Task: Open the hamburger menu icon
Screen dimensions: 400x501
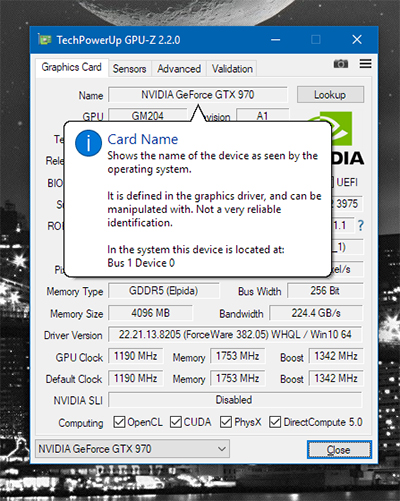Action: 365,64
